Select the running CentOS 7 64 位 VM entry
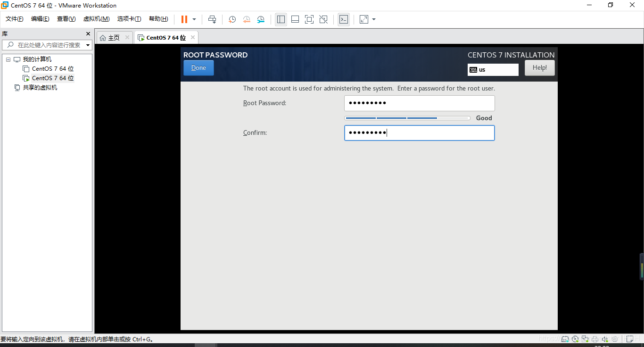The height and width of the screenshot is (347, 644). click(53, 78)
